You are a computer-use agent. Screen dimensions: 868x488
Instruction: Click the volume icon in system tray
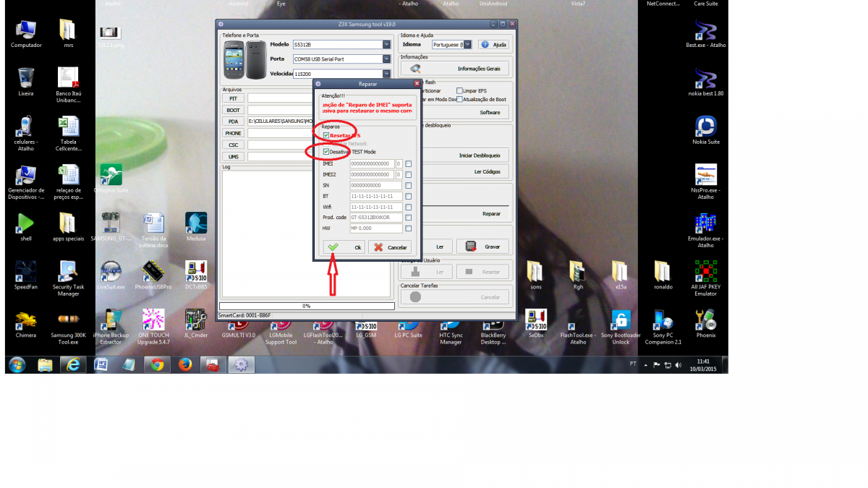click(678, 364)
